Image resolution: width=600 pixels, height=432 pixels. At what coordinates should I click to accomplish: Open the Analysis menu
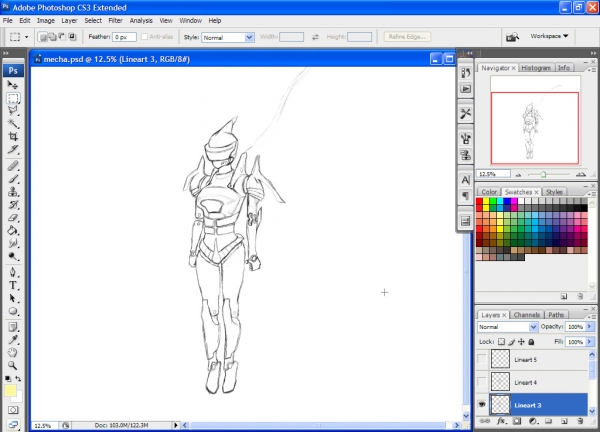(141, 21)
